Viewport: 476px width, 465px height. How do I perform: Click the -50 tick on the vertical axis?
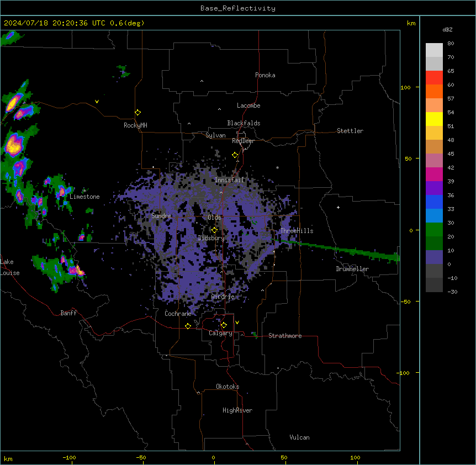click(405, 302)
